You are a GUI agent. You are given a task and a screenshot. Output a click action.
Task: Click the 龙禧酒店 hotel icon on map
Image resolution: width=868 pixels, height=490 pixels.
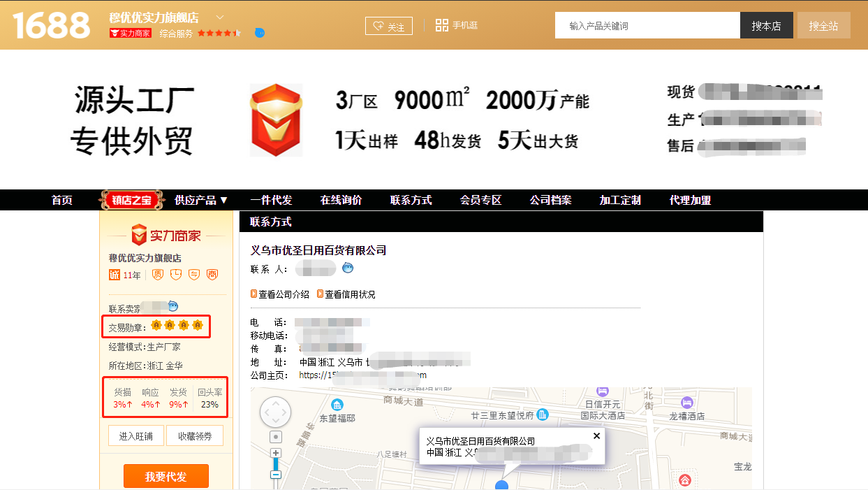pyautogui.click(x=687, y=403)
